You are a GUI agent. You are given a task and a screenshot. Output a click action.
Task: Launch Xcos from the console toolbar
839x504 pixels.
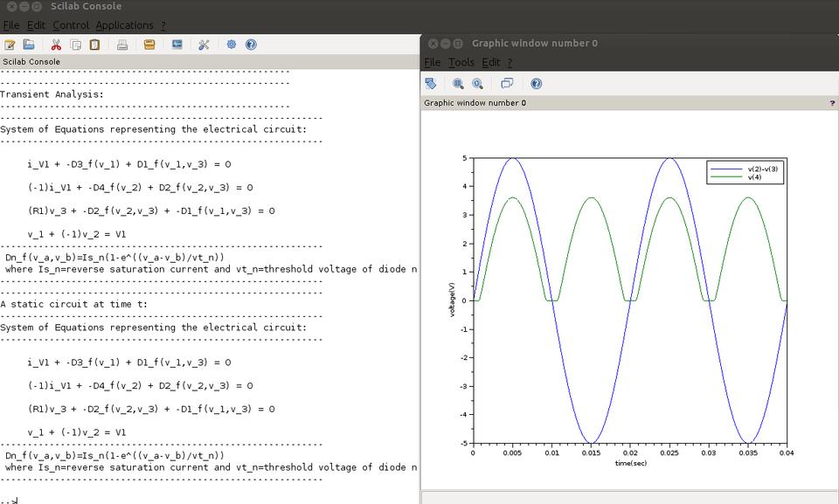[177, 45]
